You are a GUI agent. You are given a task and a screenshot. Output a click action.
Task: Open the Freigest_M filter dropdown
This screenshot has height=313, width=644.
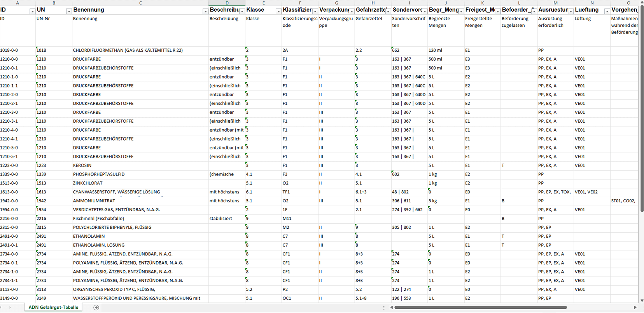coord(498,12)
